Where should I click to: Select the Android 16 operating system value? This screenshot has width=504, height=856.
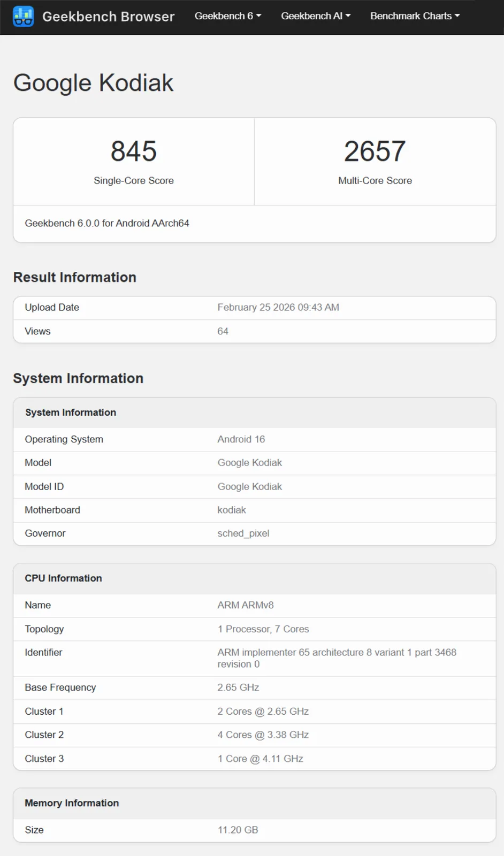coord(241,439)
